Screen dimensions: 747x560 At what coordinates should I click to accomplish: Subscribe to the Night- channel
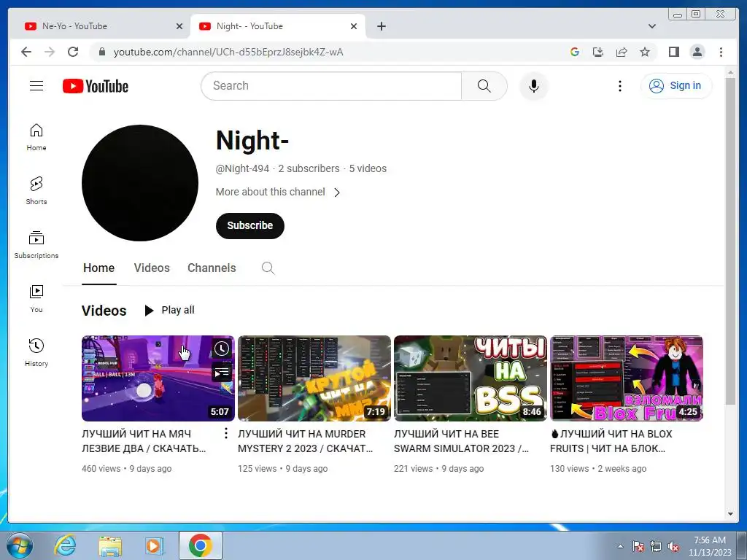[250, 226]
